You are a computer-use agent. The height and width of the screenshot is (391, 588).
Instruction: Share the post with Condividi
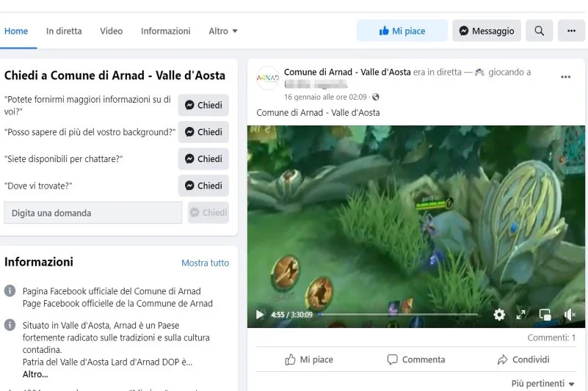[523, 359]
